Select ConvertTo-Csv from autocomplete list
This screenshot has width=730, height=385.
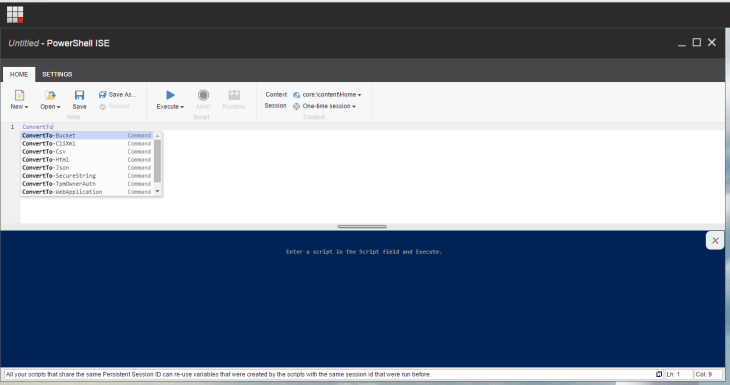87,151
